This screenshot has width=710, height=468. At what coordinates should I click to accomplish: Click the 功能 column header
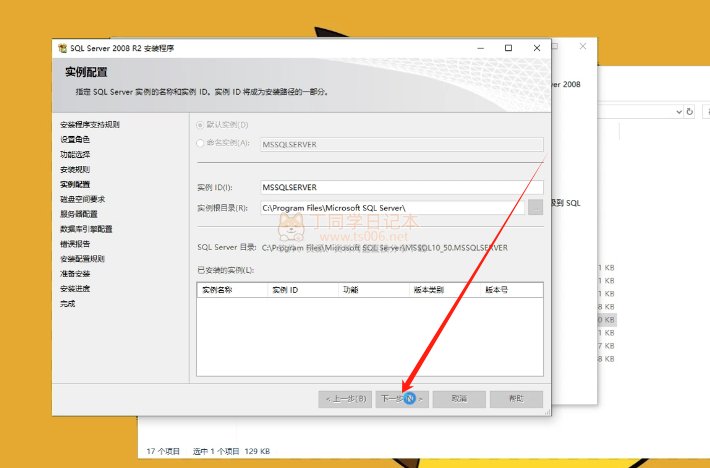click(x=374, y=290)
